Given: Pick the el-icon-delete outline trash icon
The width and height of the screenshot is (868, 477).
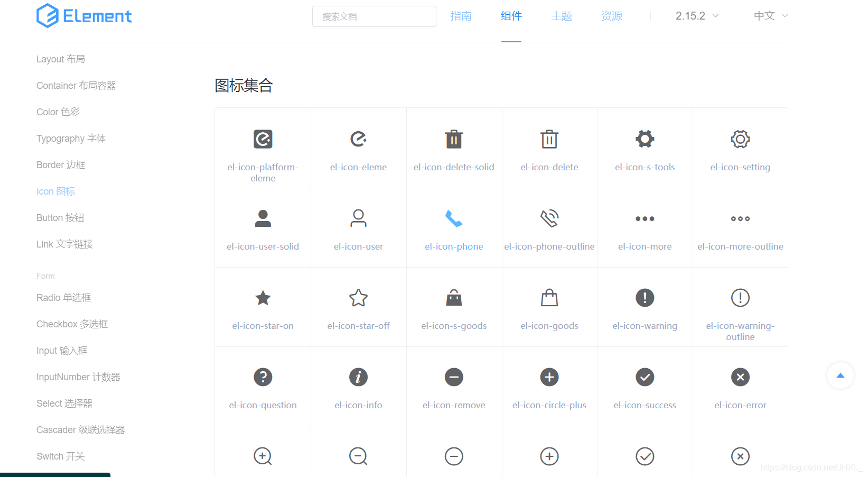Looking at the screenshot, I should pos(549,139).
